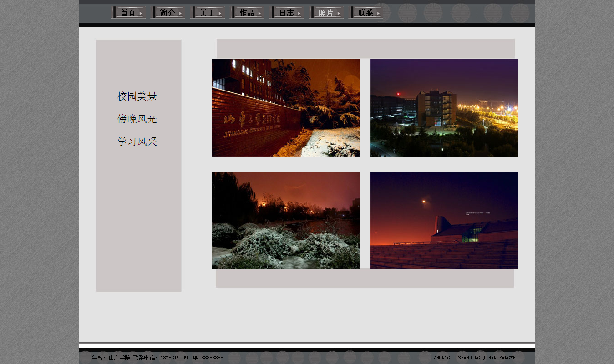Expand the arrow beside 日志

[299, 14]
